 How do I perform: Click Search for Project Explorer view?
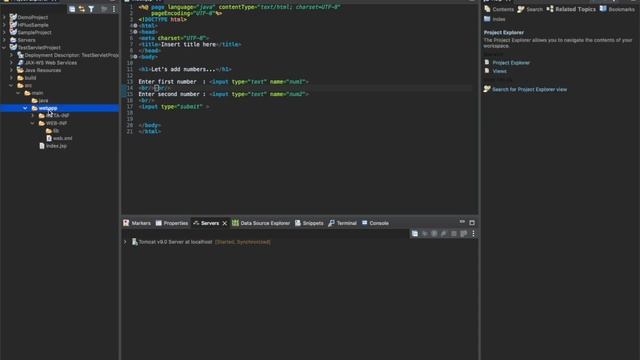(529, 89)
